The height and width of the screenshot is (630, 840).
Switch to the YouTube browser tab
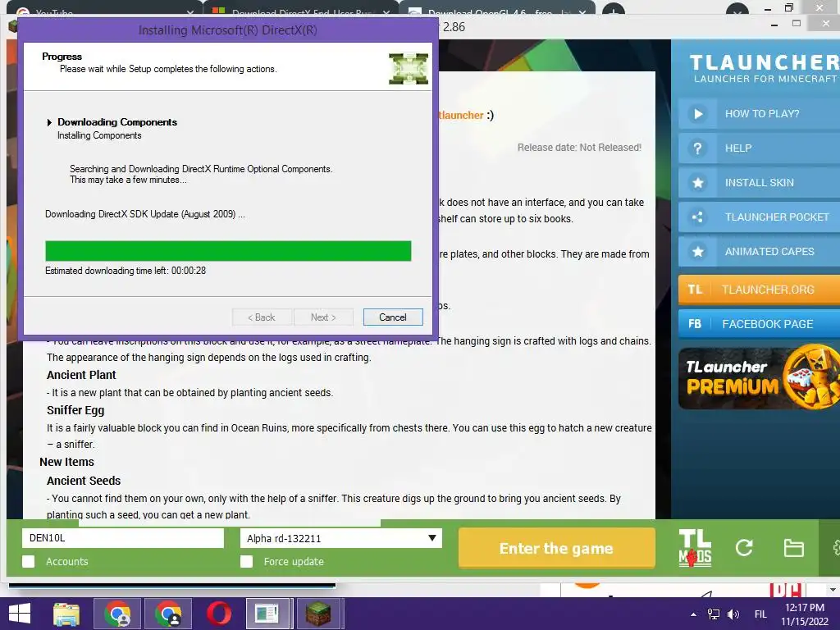coord(105,11)
